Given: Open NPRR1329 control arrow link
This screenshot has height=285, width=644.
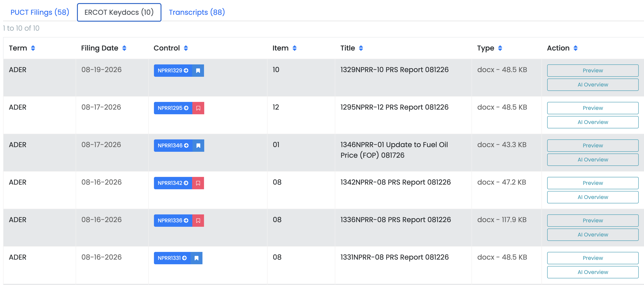Looking at the screenshot, I should click(173, 71).
